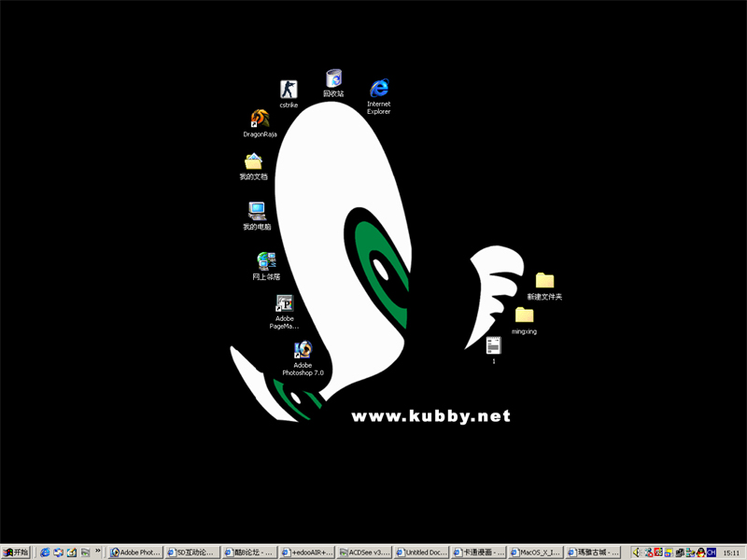Open Network Neighborhood (网上邻居) icon
Screen dimensions: 747x560
266,262
